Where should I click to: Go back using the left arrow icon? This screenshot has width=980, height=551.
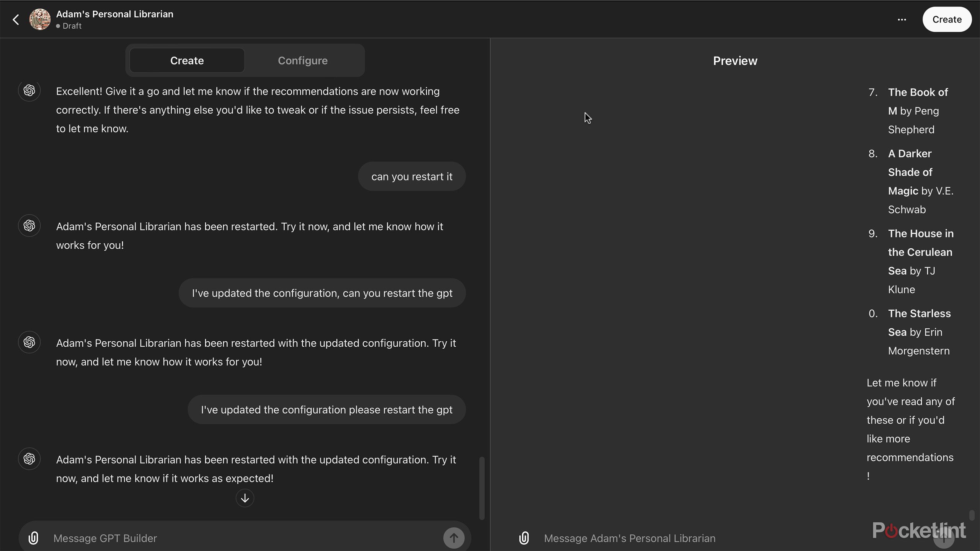16,20
